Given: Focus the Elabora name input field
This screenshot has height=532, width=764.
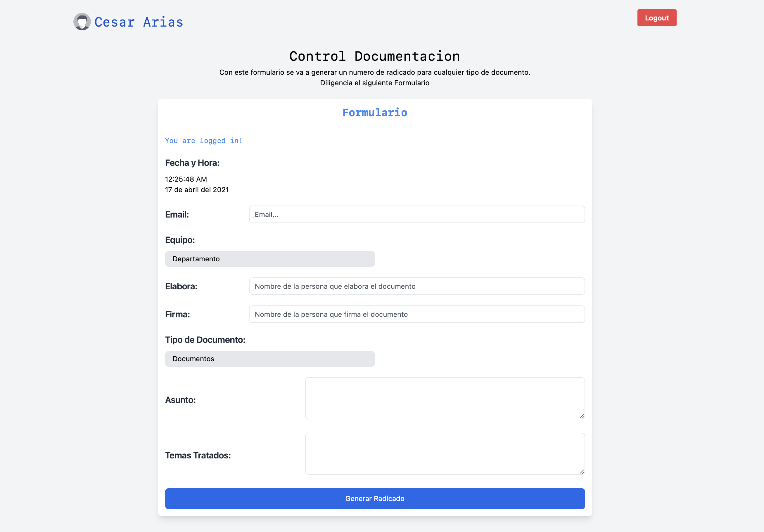Looking at the screenshot, I should click(x=416, y=286).
